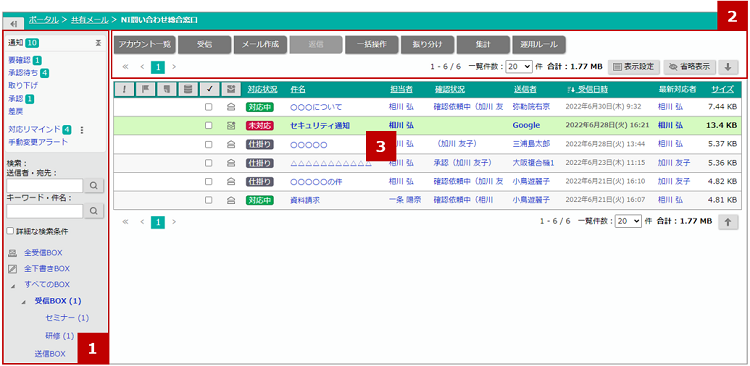Sort by 対応状況 column header
The height and width of the screenshot is (366, 750).
click(263, 89)
